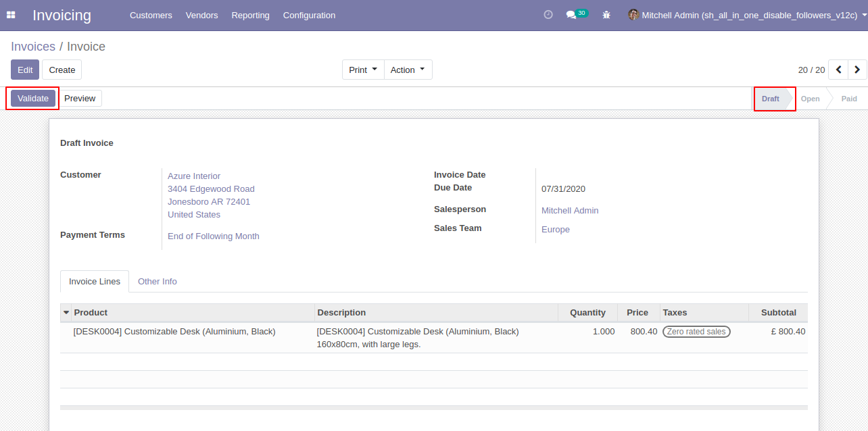Open the Print dropdown
This screenshot has width=868, height=431.
pyautogui.click(x=363, y=70)
